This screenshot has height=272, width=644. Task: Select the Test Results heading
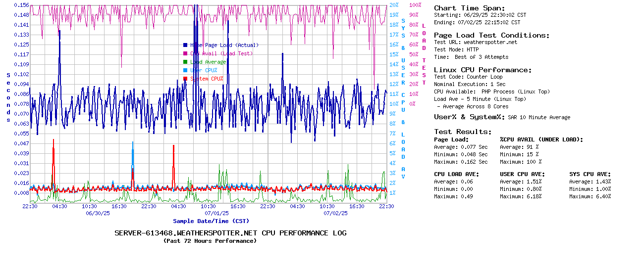click(463, 132)
